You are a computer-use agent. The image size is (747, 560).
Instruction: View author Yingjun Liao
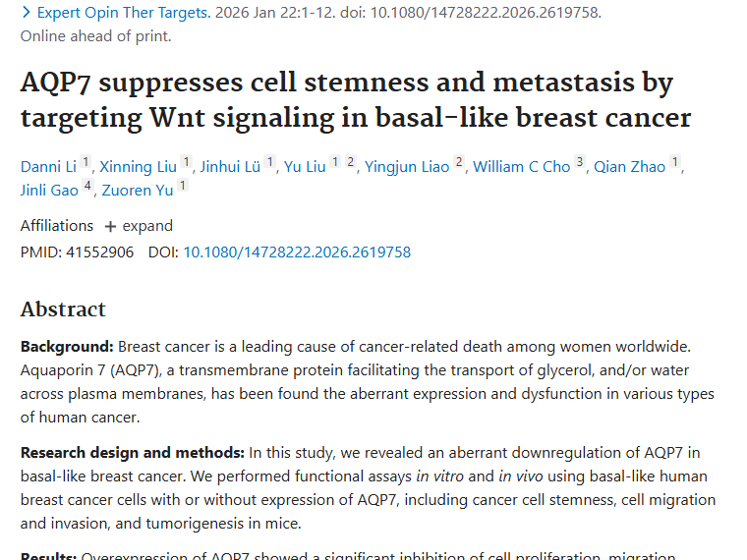pos(407,166)
